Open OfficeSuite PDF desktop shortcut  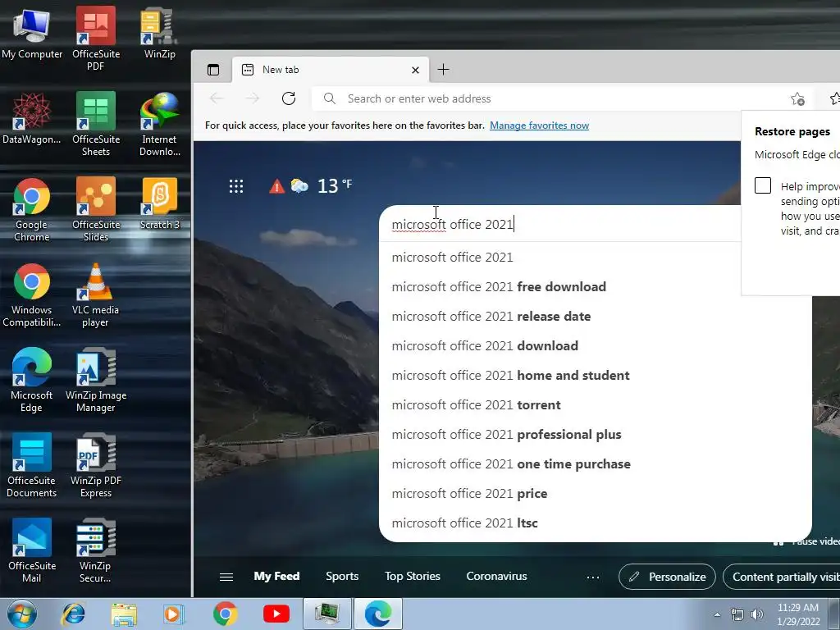96,39
